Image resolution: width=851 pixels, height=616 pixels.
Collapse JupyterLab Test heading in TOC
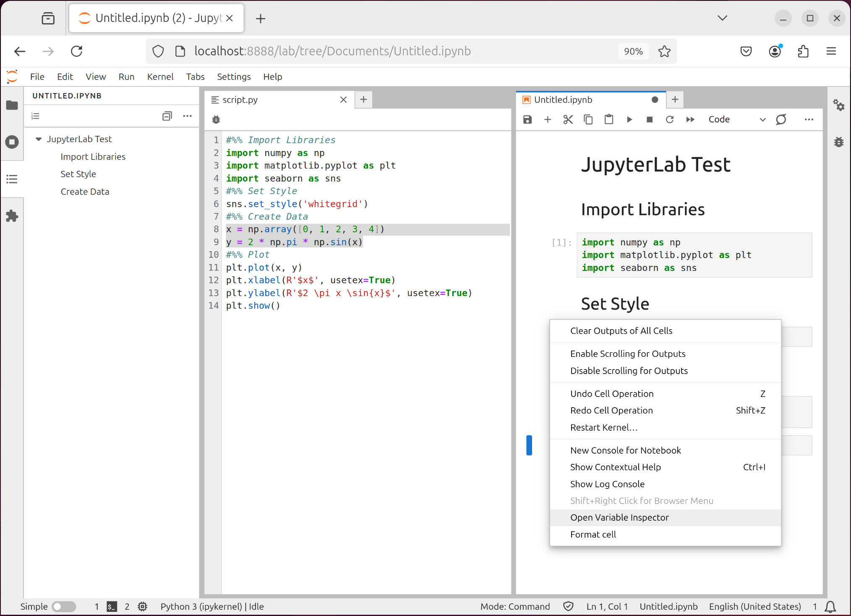(x=39, y=139)
